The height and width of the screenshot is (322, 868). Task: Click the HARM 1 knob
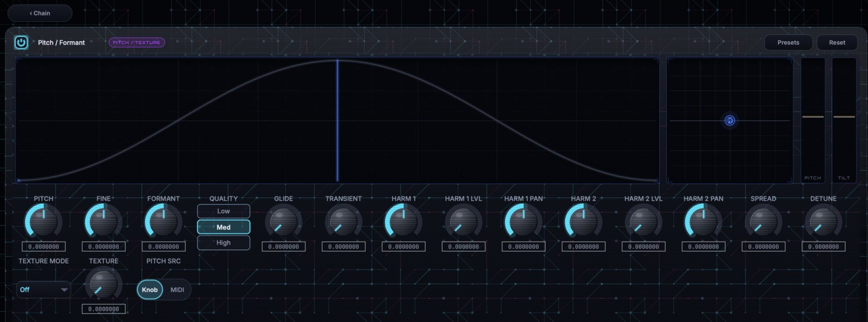click(404, 222)
